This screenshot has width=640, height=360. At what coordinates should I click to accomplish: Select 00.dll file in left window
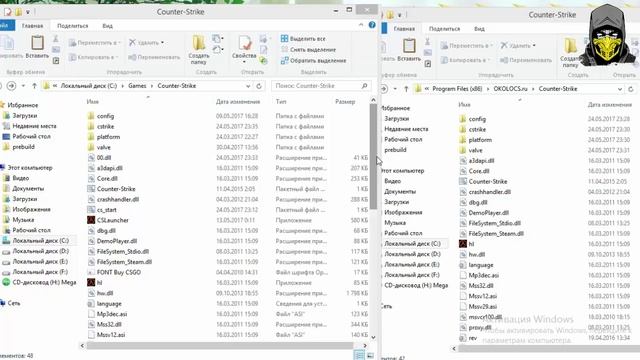[99, 158]
